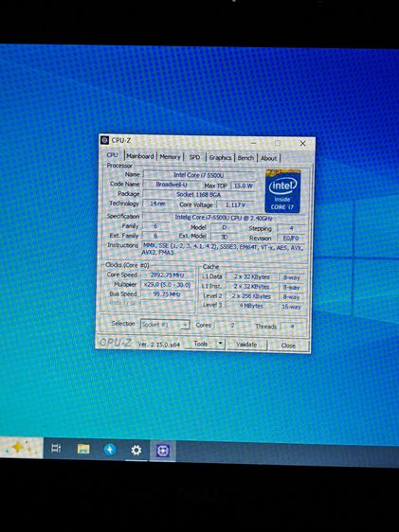Click the Model value D
This screenshot has width=399, height=532.
pyautogui.click(x=224, y=227)
